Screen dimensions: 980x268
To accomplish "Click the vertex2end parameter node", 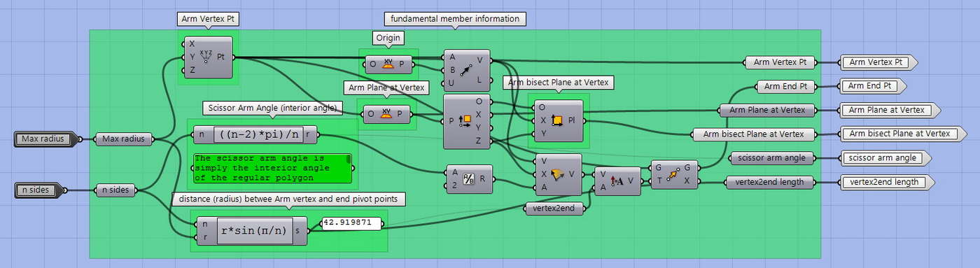I will pyautogui.click(x=555, y=208).
